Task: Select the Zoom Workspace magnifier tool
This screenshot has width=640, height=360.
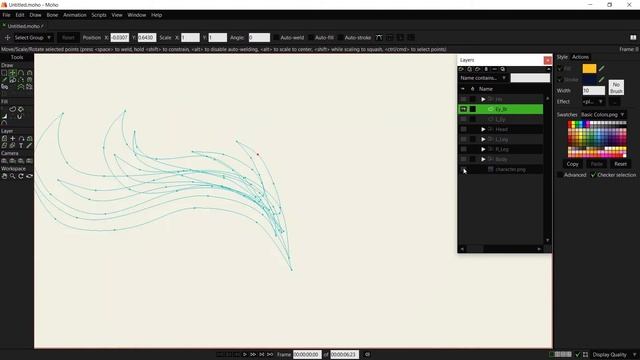Action: pyautogui.click(x=13, y=176)
